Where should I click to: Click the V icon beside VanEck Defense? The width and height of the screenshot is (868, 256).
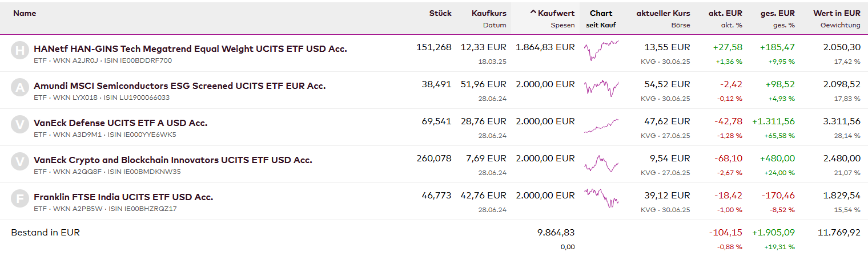19,124
